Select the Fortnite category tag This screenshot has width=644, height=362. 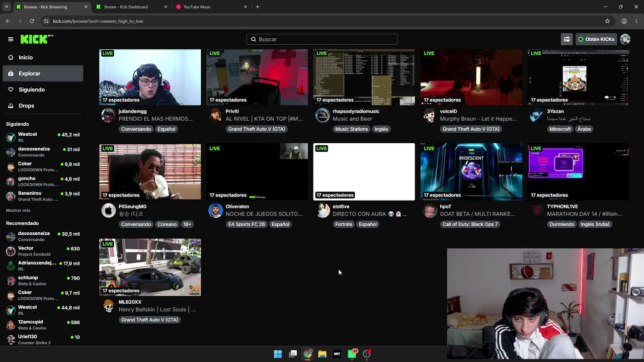(x=344, y=224)
